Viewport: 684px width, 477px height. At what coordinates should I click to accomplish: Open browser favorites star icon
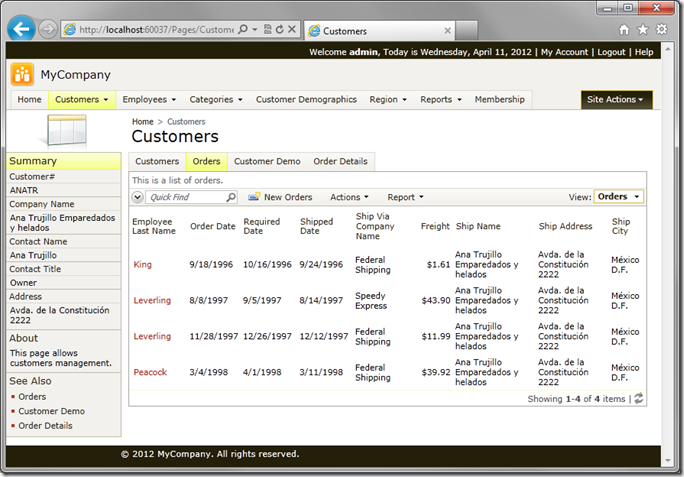pos(643,30)
